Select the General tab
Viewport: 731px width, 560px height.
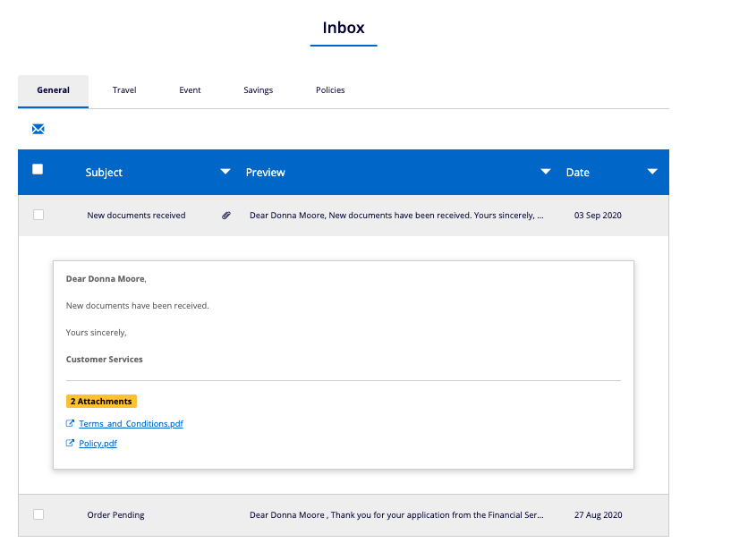click(x=53, y=90)
